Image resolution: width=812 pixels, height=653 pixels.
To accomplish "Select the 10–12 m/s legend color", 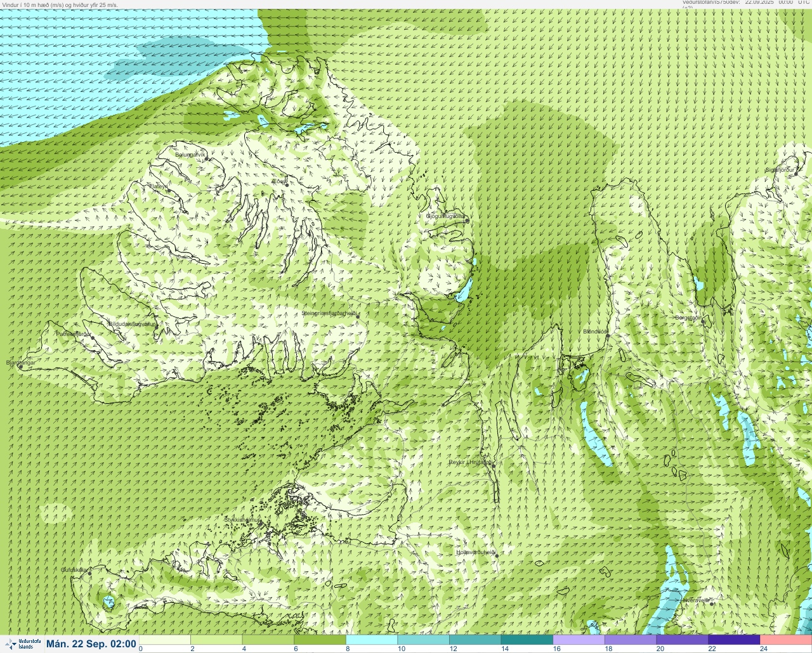I will [424, 640].
